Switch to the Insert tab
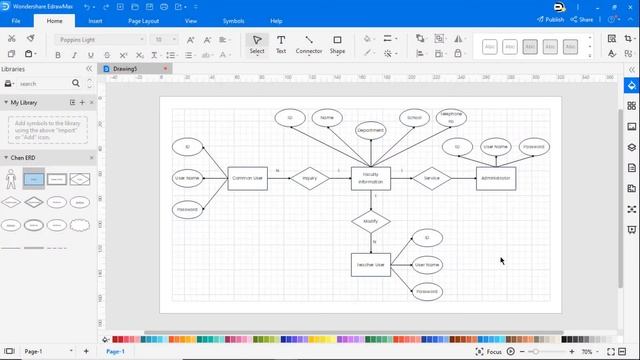The width and height of the screenshot is (640, 360). pos(95,21)
